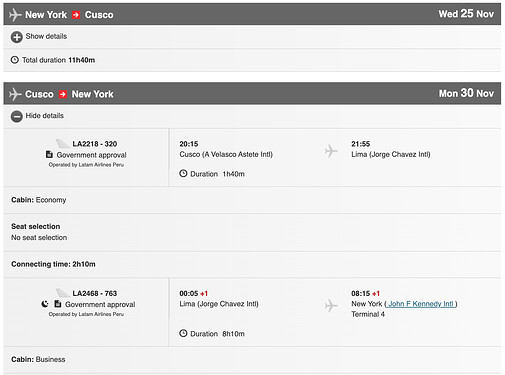The width and height of the screenshot is (505, 375).
Task: Click Terminal 4 text
Action: 368,314
